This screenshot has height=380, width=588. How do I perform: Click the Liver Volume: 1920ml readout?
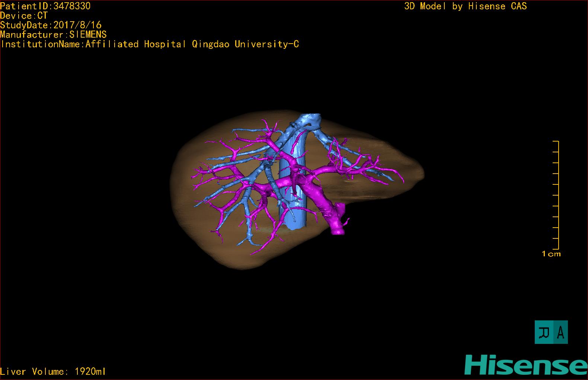tap(53, 371)
